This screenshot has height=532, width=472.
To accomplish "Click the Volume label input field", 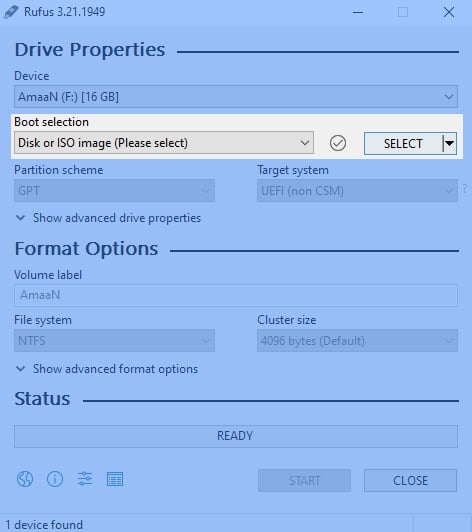I will (236, 295).
